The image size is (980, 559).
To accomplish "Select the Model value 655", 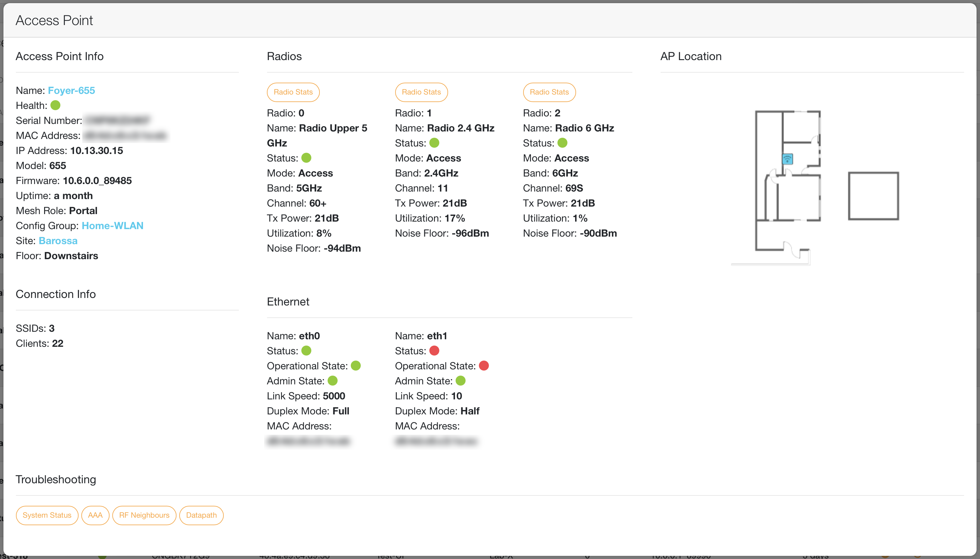I will click(58, 166).
